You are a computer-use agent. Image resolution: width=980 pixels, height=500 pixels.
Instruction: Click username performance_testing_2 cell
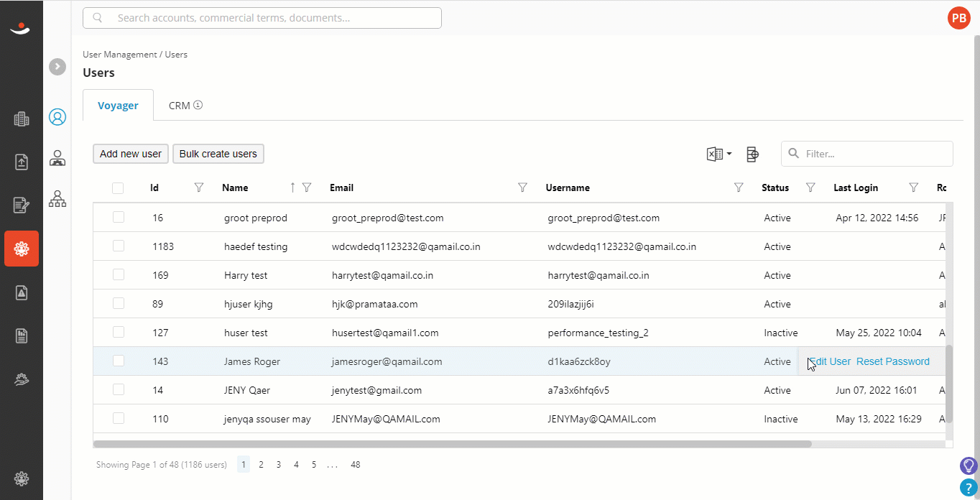tap(598, 333)
